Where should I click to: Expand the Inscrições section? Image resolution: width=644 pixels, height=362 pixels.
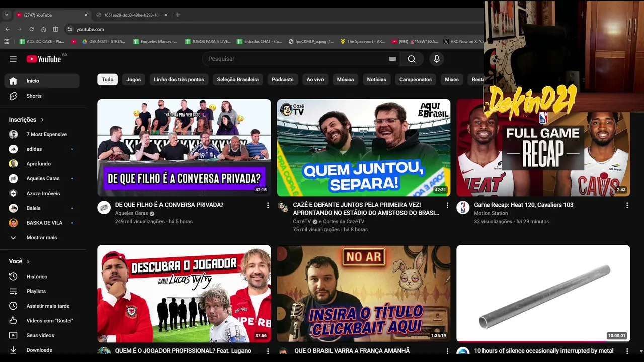tap(26, 120)
